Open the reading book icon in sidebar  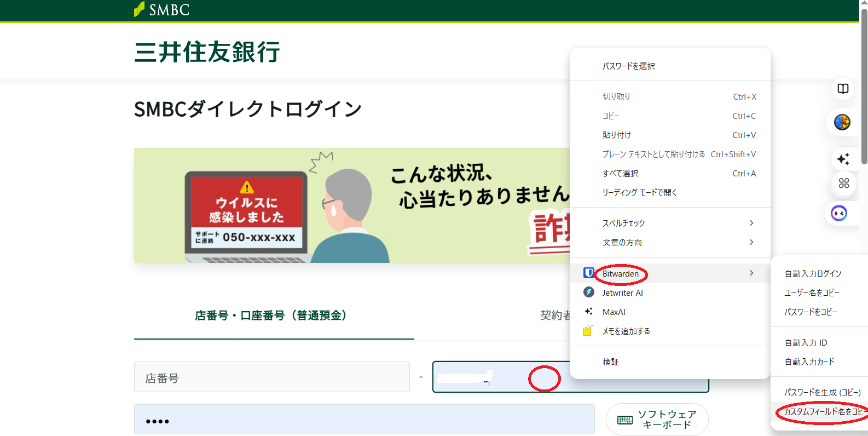tap(843, 89)
